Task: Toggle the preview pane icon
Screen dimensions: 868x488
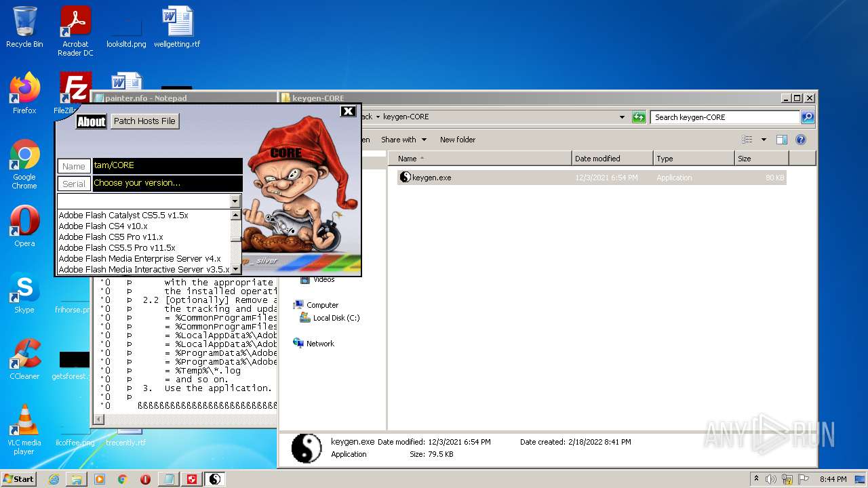Action: (x=782, y=140)
